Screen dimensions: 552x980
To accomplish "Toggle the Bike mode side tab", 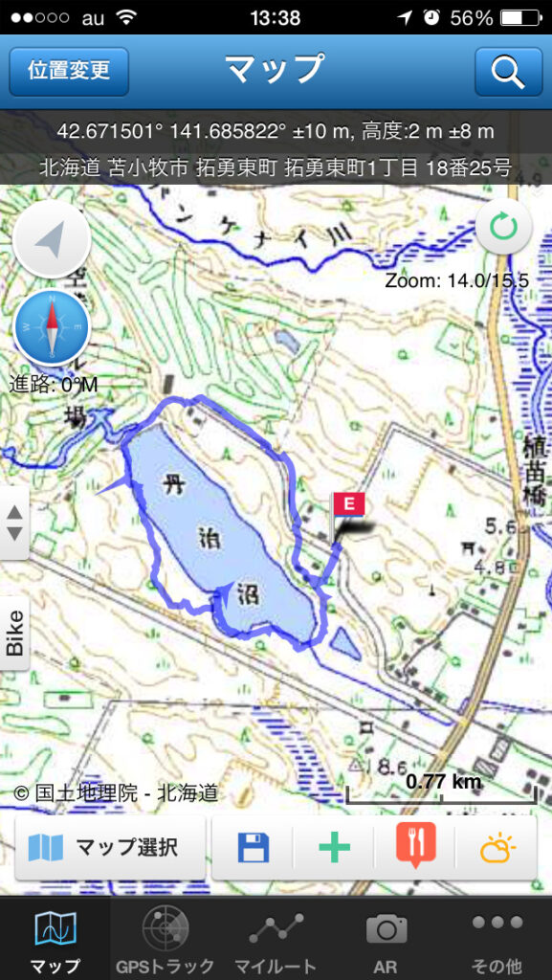I will (x=14, y=634).
